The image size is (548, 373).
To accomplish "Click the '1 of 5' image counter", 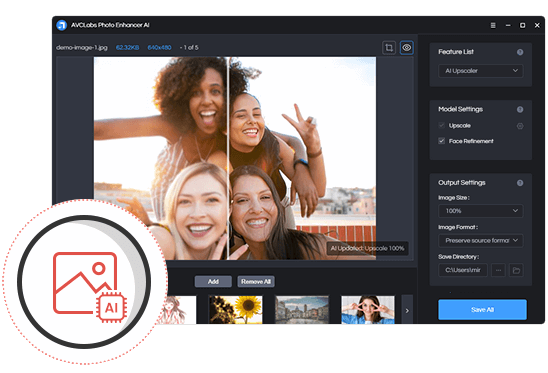I will pos(190,48).
